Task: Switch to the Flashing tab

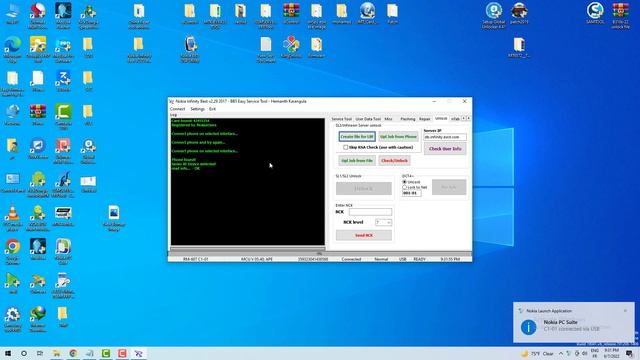Action: pos(407,119)
